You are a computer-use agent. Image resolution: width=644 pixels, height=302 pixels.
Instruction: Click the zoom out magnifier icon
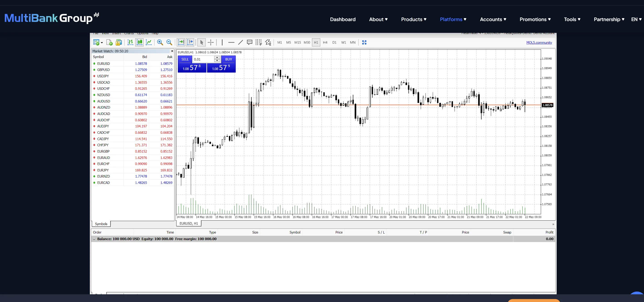[x=169, y=42]
